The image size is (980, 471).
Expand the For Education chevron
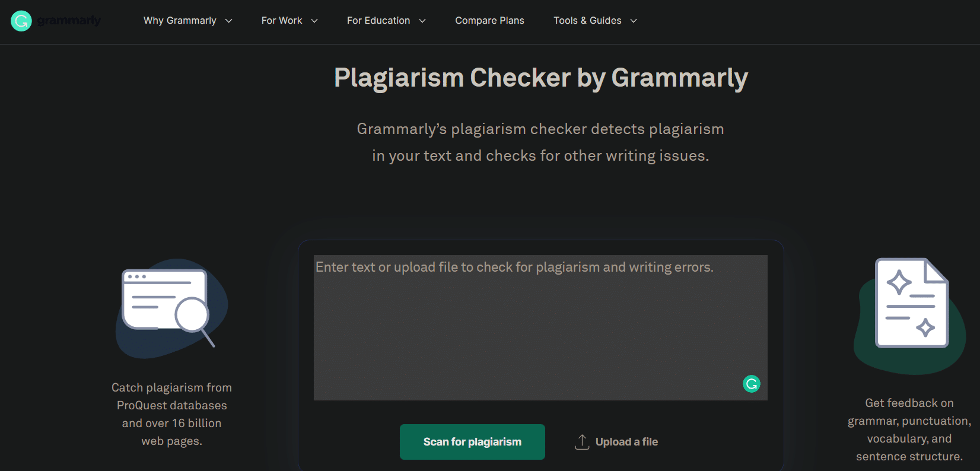pos(422,21)
